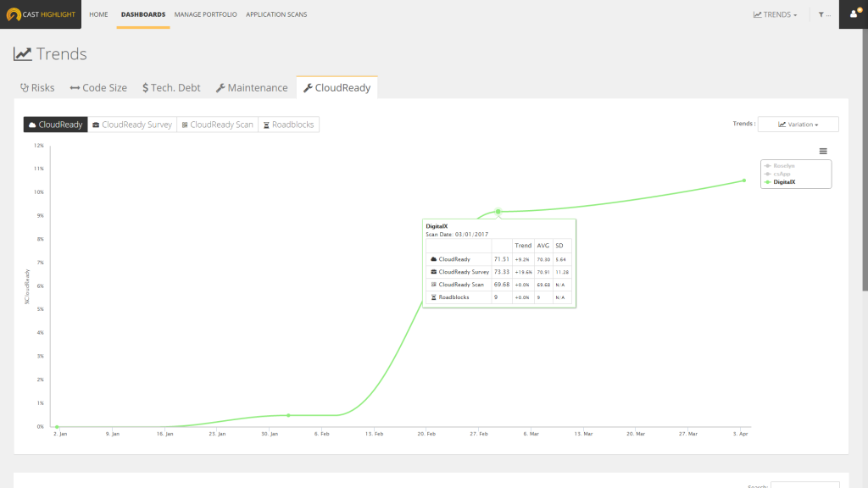868x488 pixels.
Task: Open the MANAGE PORTFOLIO menu
Action: point(206,14)
